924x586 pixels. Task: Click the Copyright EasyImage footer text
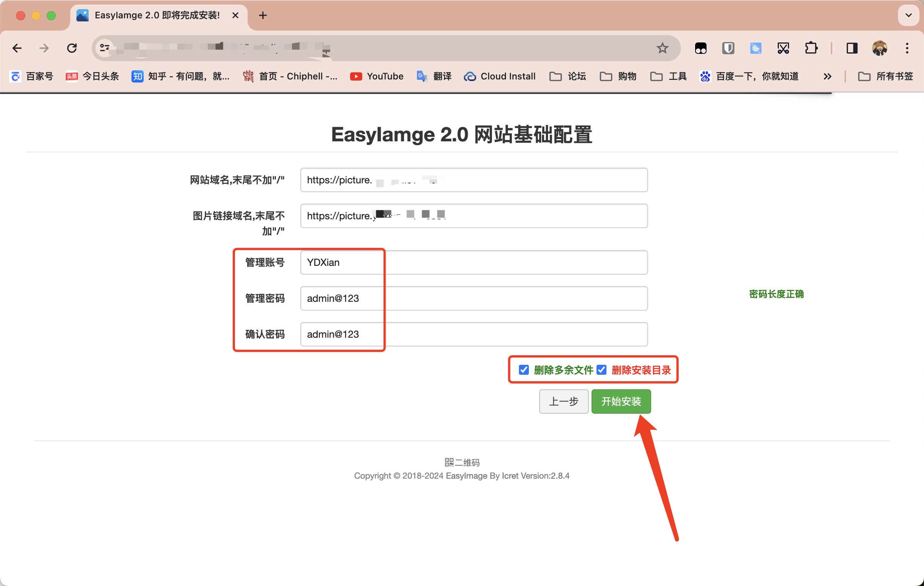coord(462,476)
